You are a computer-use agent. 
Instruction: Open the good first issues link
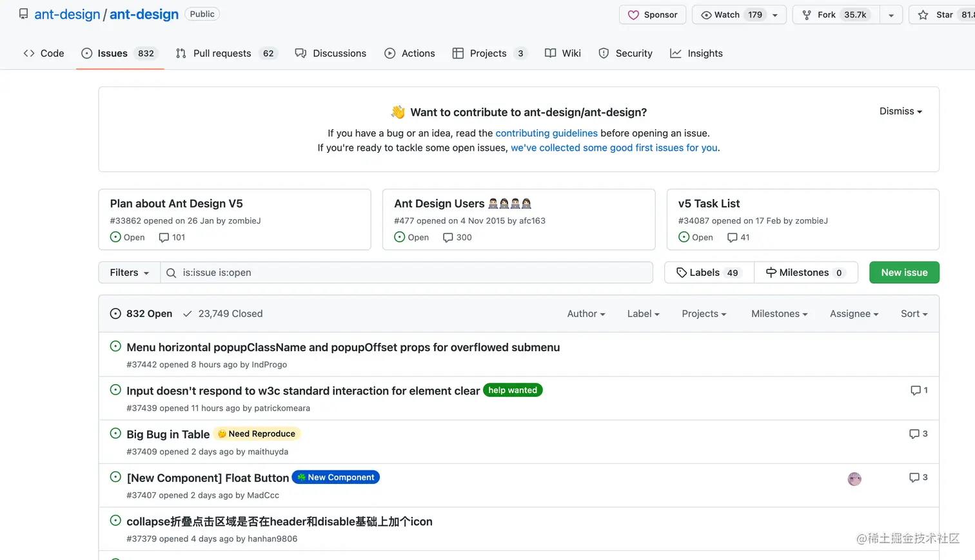pyautogui.click(x=614, y=148)
